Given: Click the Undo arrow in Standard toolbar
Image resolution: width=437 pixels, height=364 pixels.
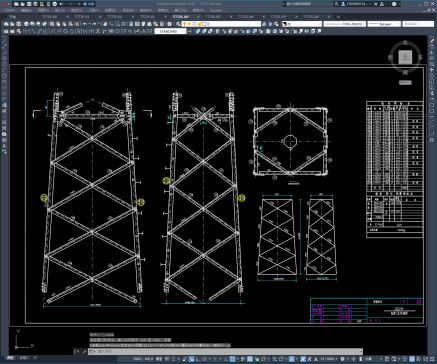Looking at the screenshot, I should [85, 24].
